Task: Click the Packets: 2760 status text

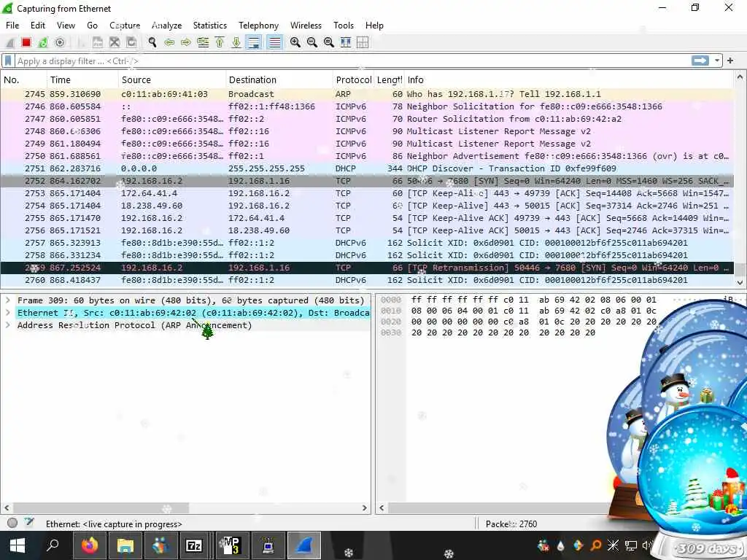Action: [511, 524]
